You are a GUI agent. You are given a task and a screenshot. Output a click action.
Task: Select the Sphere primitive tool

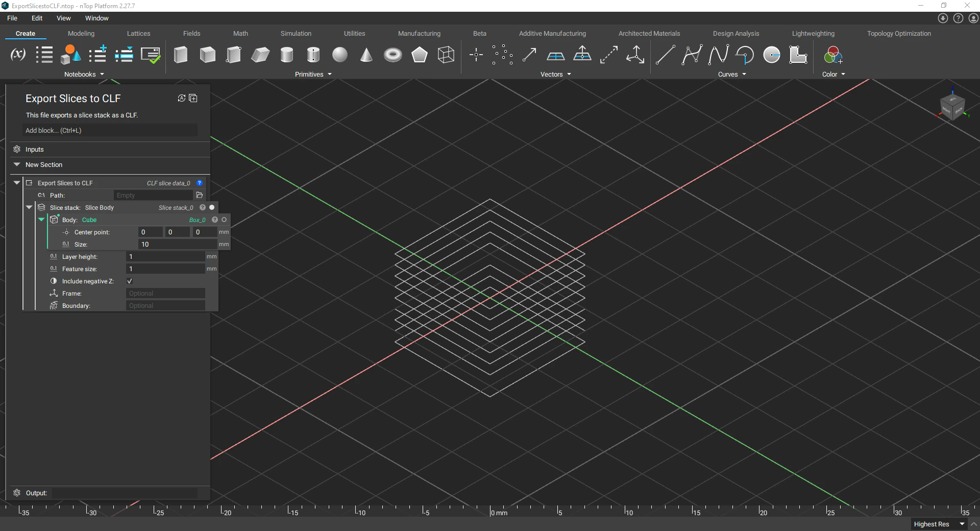point(339,55)
